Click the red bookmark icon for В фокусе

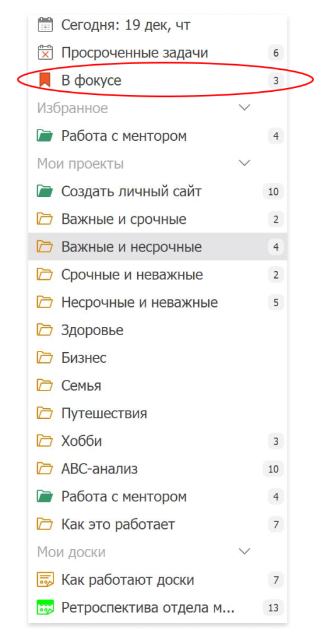[45, 80]
